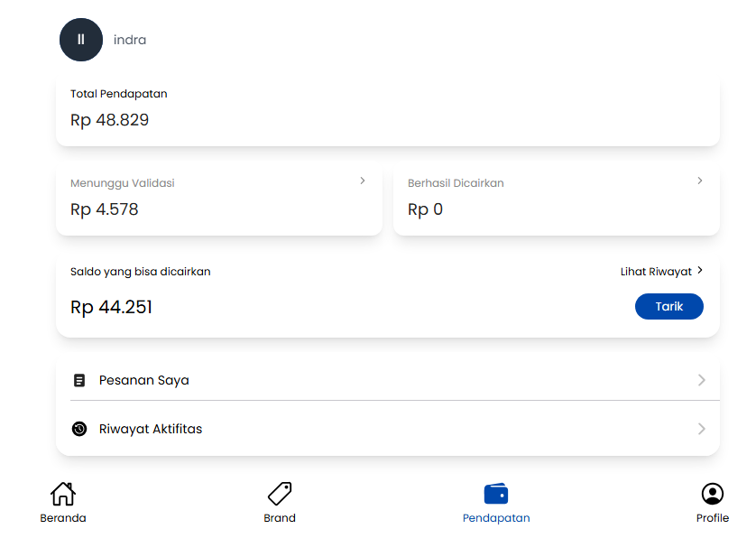Switch to the Brand tab label
The width and height of the screenshot is (756, 538).
tap(280, 518)
